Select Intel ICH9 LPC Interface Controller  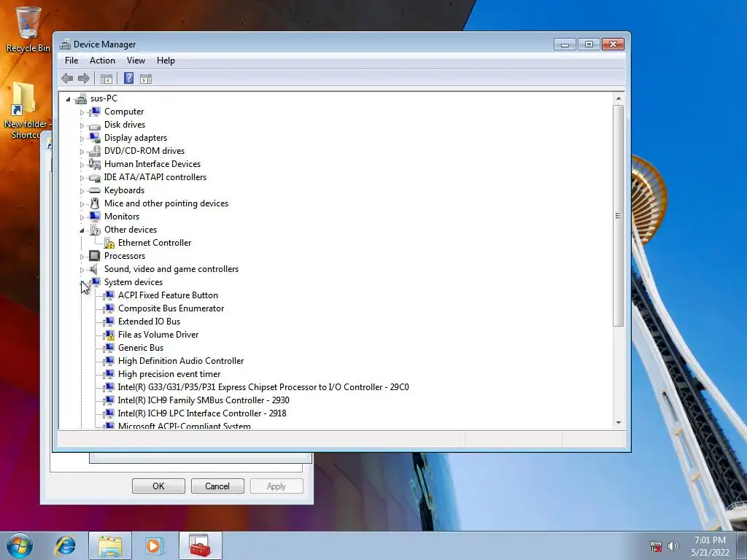tap(202, 413)
